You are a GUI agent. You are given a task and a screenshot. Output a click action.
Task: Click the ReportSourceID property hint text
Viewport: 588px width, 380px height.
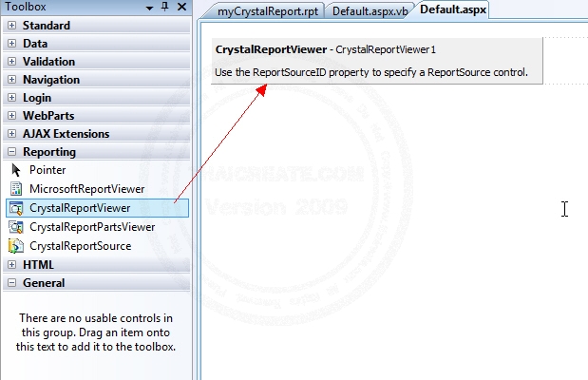pyautogui.click(x=371, y=72)
